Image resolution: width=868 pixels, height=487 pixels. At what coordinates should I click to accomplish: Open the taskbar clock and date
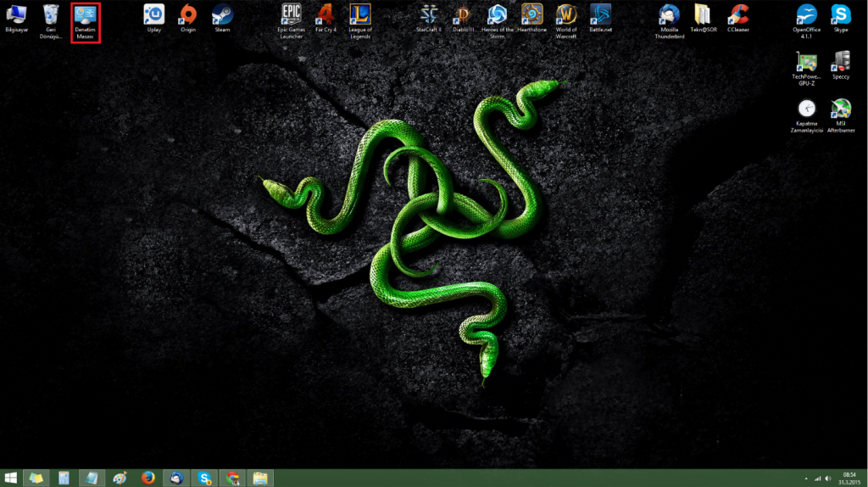point(849,479)
